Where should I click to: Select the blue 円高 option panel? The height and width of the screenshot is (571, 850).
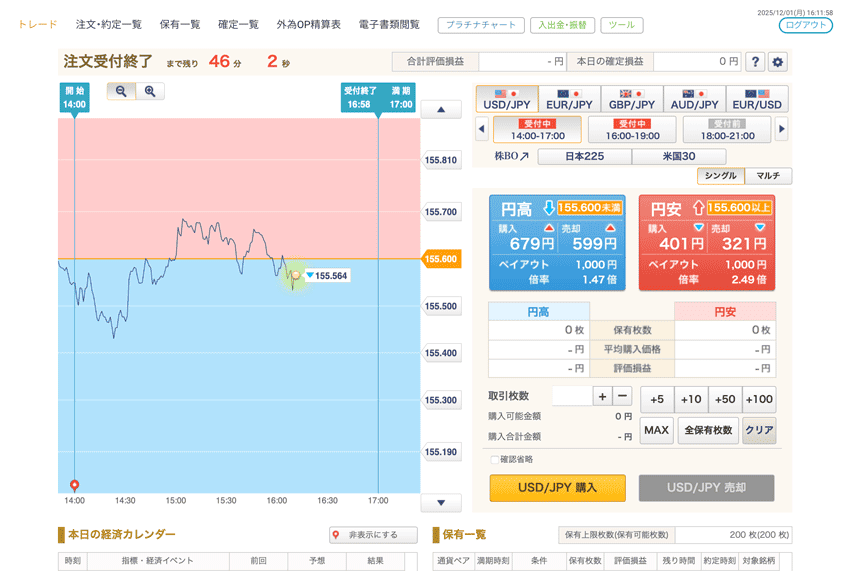tap(557, 242)
